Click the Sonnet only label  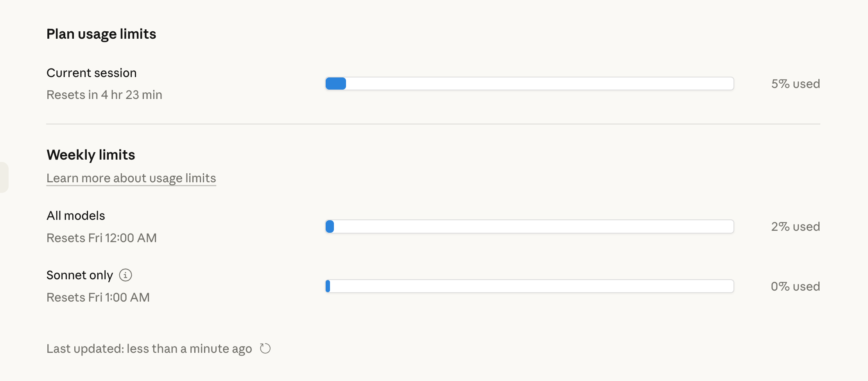79,275
